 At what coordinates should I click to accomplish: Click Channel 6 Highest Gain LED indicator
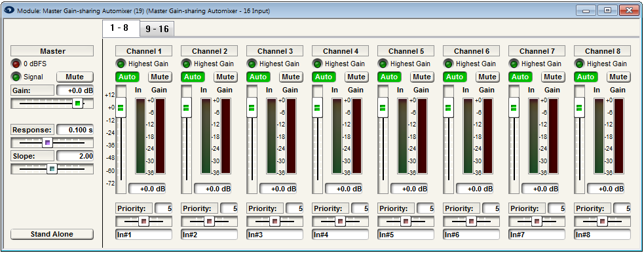pos(449,64)
